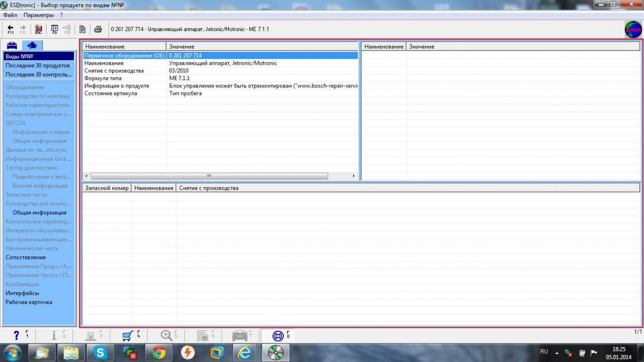The height and width of the screenshot is (362, 644).
Task: Click the toolbar product title 0 261 207 714 text
Action: pyautogui.click(x=190, y=29)
